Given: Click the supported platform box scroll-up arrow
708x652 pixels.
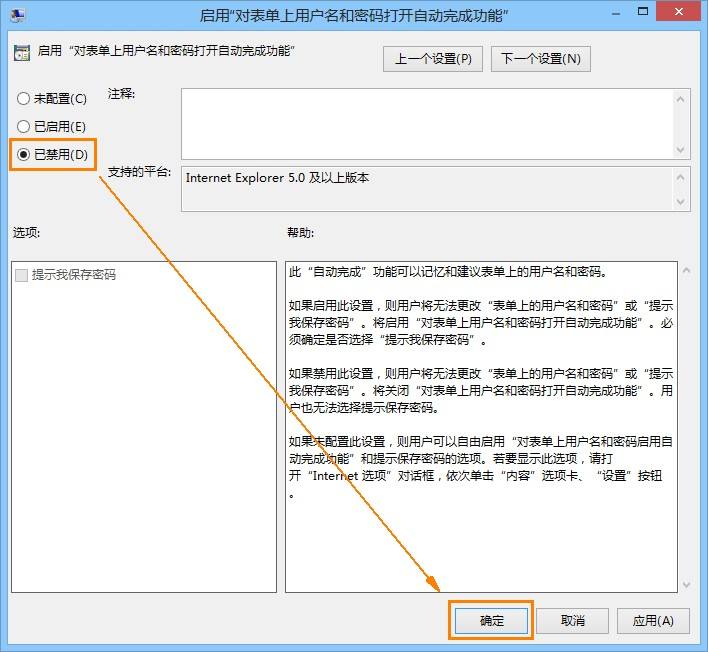Looking at the screenshot, I should click(x=680, y=177).
